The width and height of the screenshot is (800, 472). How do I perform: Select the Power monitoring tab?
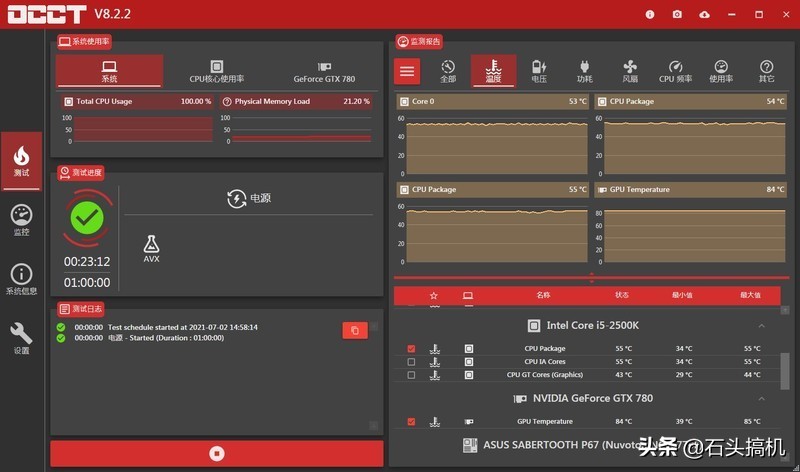click(585, 71)
